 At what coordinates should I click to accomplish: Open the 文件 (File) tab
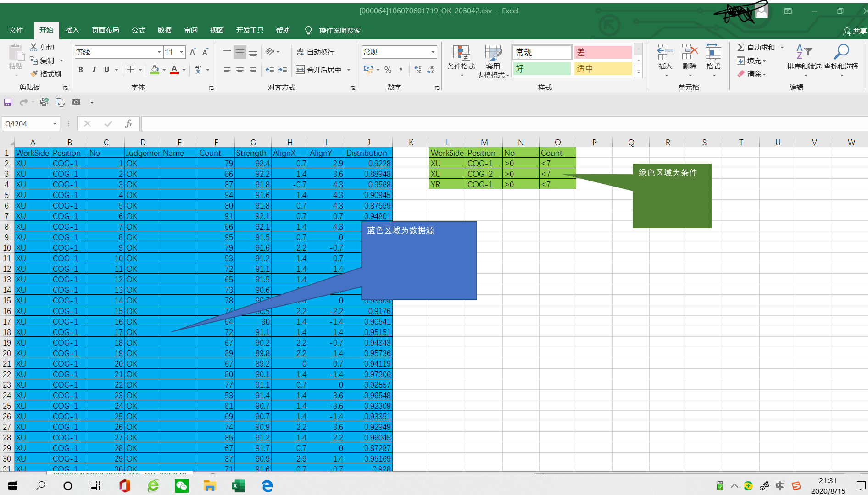(x=16, y=30)
